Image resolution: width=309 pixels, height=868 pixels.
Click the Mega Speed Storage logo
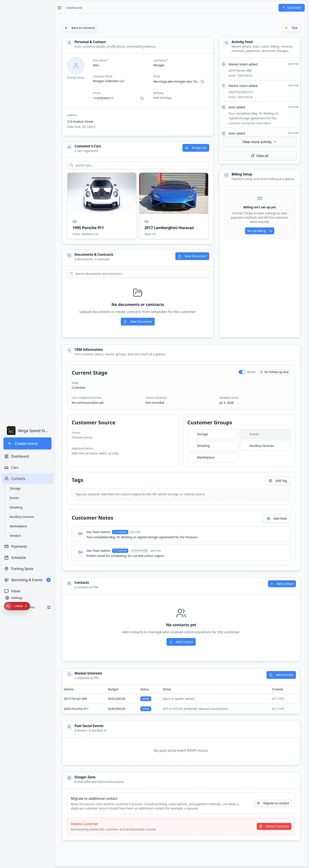pyautogui.click(x=11, y=430)
